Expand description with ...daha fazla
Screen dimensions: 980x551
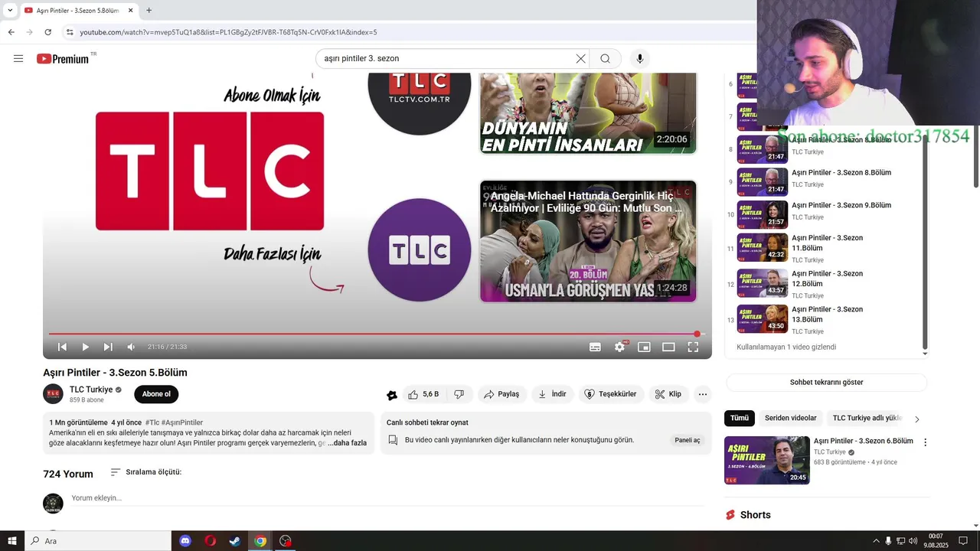tap(348, 443)
